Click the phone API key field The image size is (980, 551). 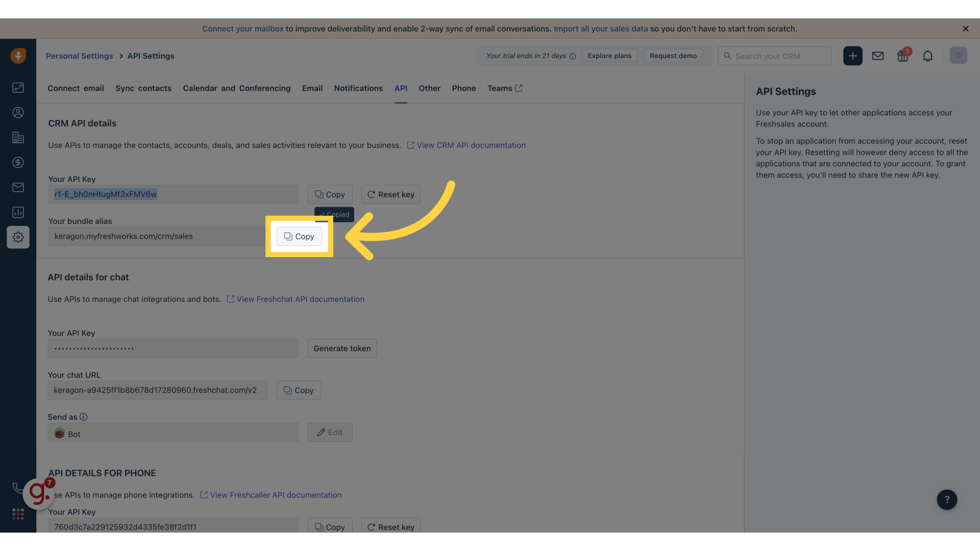click(x=173, y=526)
